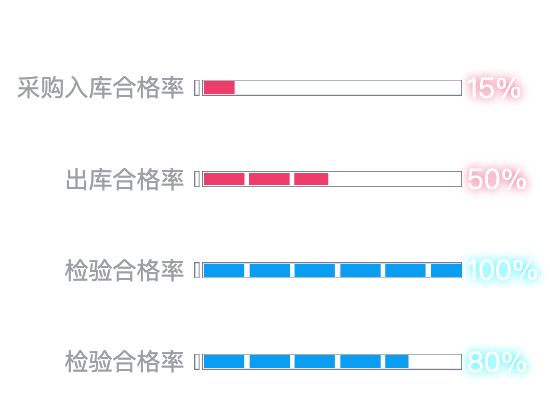The width and height of the screenshot is (550, 420).
Task: Click the 采购入库合格率 label
Action: point(100,87)
